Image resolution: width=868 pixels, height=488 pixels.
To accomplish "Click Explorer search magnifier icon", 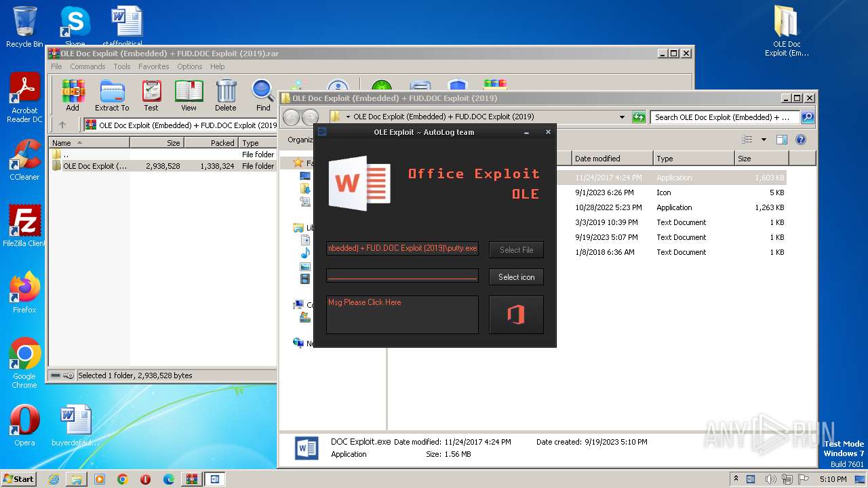I will pyautogui.click(x=807, y=117).
